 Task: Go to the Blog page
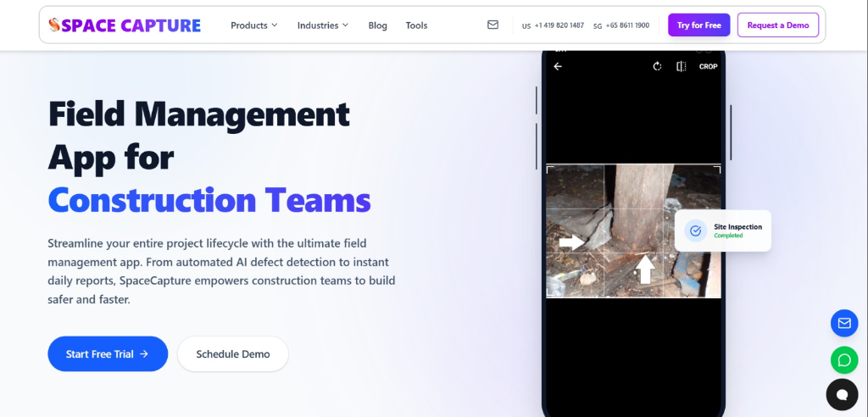pos(377,25)
